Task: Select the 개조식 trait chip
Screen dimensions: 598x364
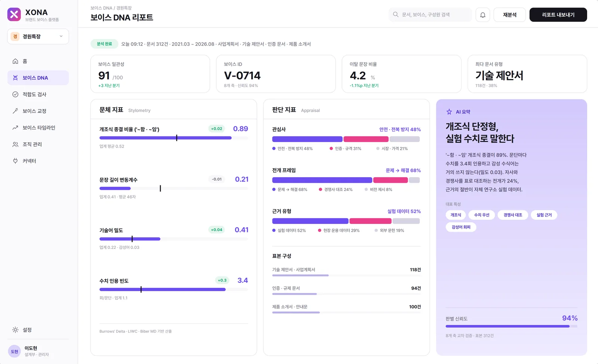Action: (456, 215)
